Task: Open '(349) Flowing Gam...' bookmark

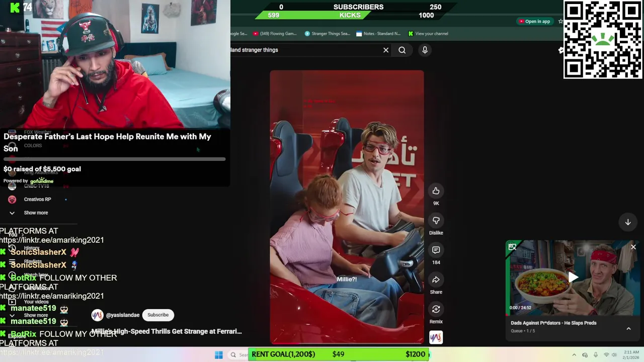Action: coord(275,34)
